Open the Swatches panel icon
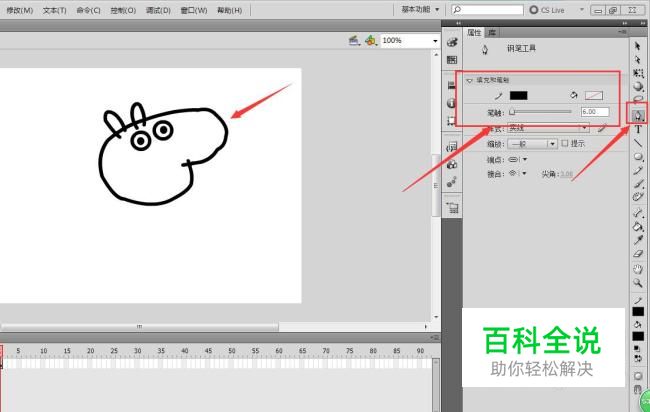The height and width of the screenshot is (412, 650). 452,60
